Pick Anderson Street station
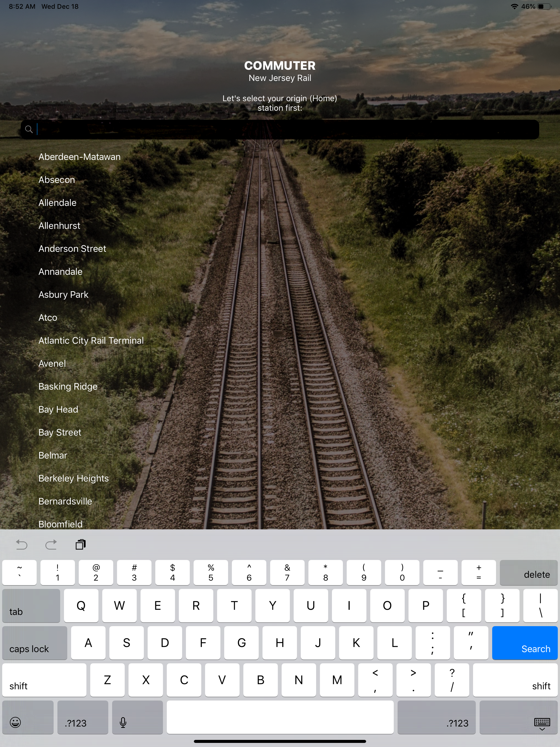 (72, 249)
